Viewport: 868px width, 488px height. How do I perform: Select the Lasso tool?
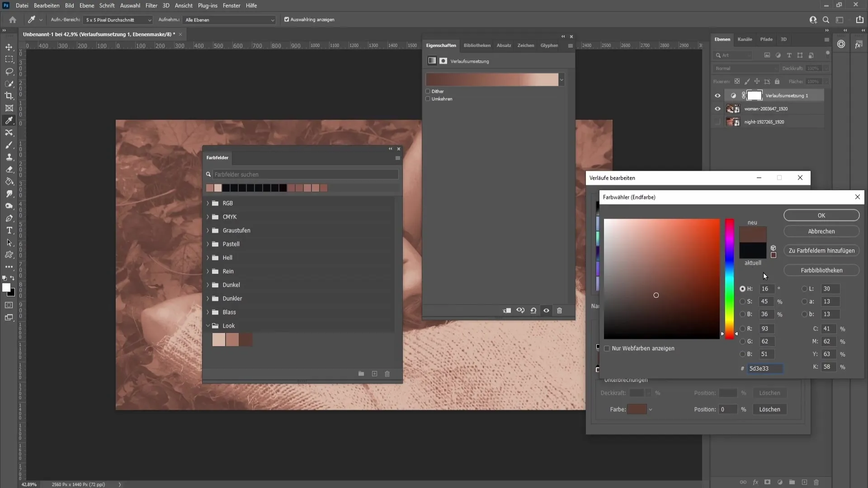[x=9, y=71]
